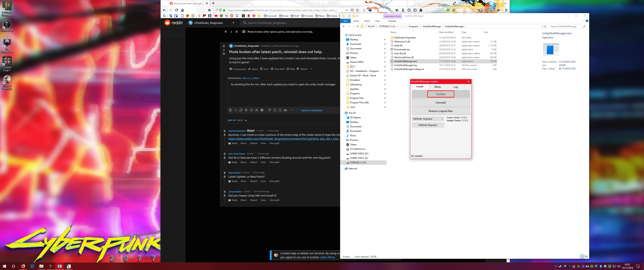Insert a bulleted list in comment
The height and width of the screenshot is (270, 644).
[x=275, y=110]
